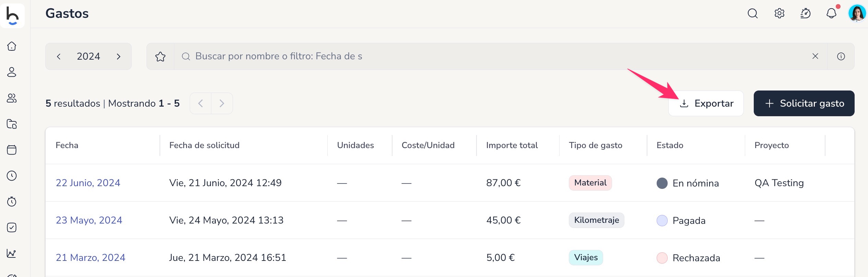Click Solicitar gasto button
Image resolution: width=868 pixels, height=277 pixels.
click(804, 103)
